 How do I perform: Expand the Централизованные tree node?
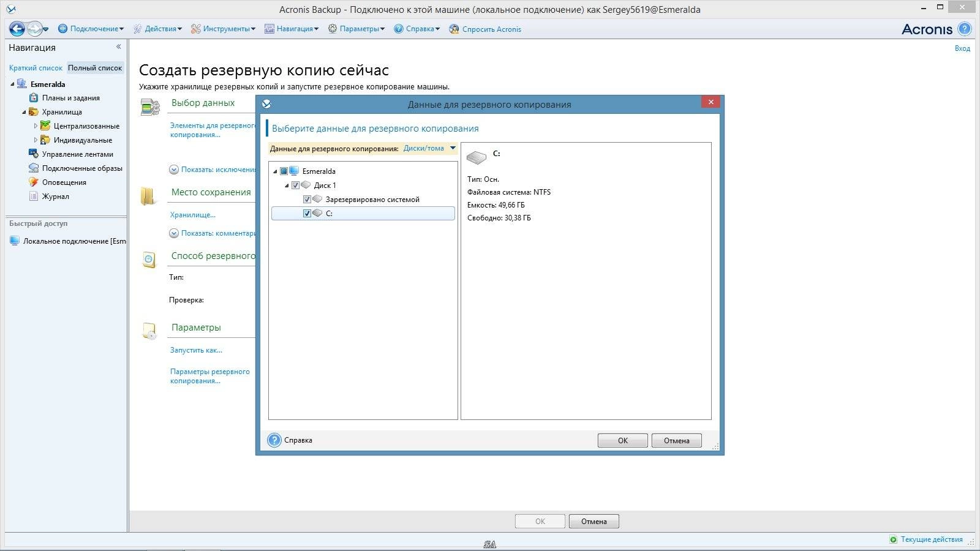tap(36, 126)
